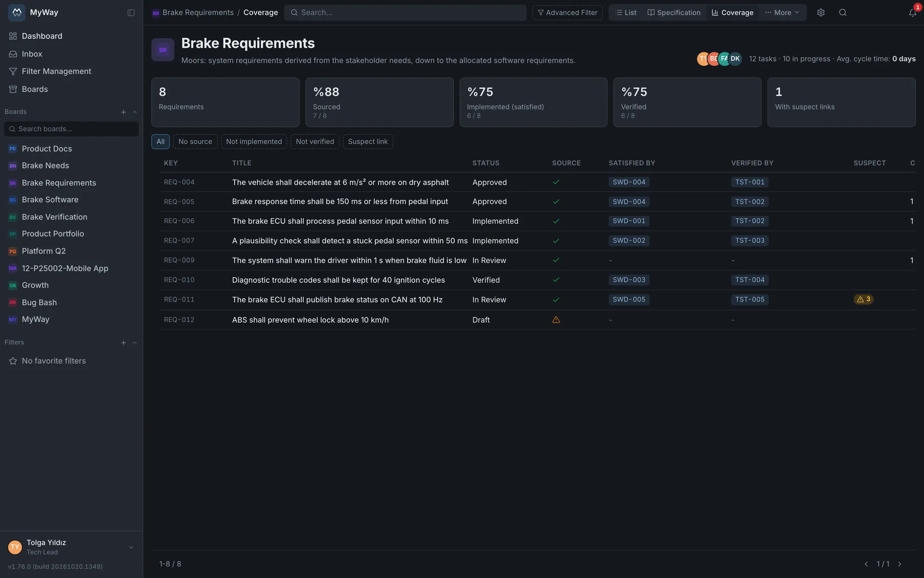Select the All filter chip
The image size is (924, 578).
pos(160,141)
